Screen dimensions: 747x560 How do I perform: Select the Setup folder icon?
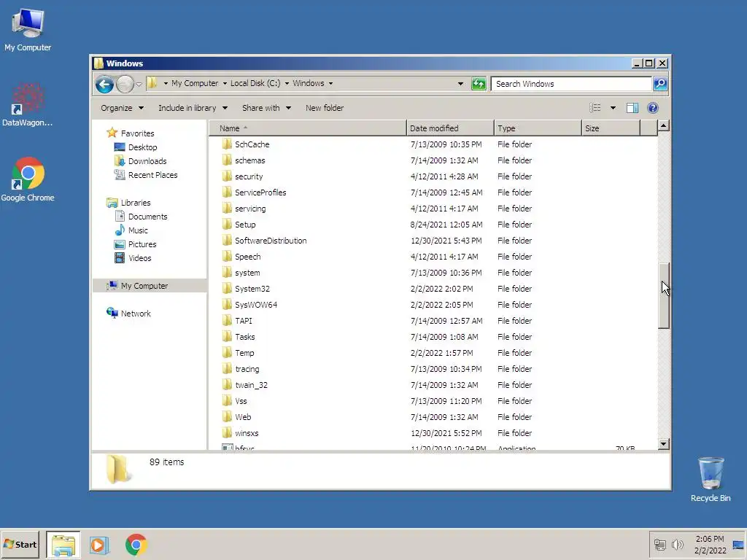point(228,225)
